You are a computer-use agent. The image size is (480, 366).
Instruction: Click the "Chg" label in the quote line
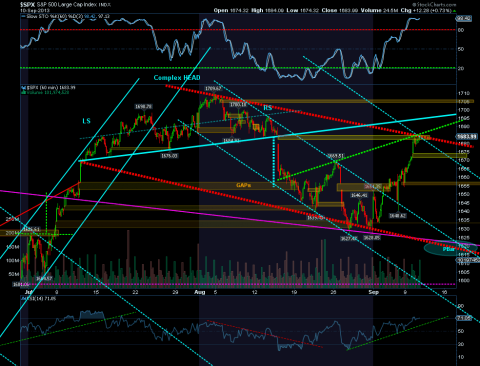pos(406,10)
